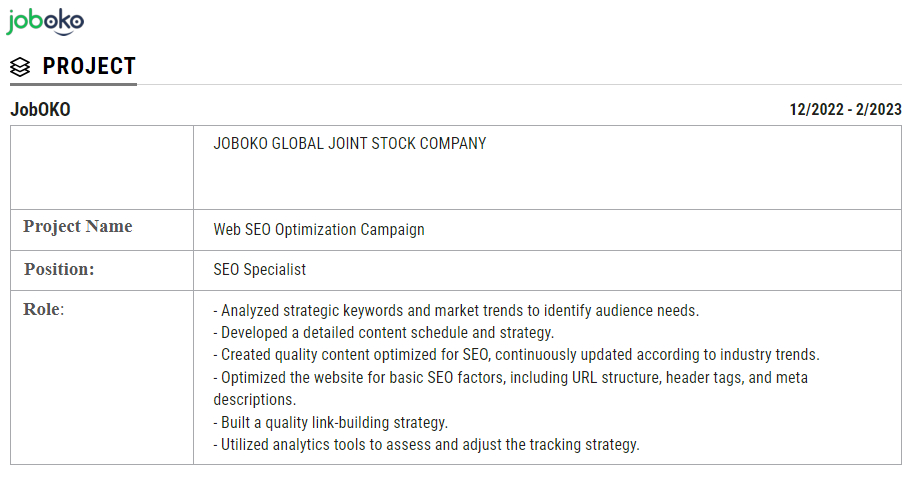Click the layers icon beside PROJECT

(20, 67)
